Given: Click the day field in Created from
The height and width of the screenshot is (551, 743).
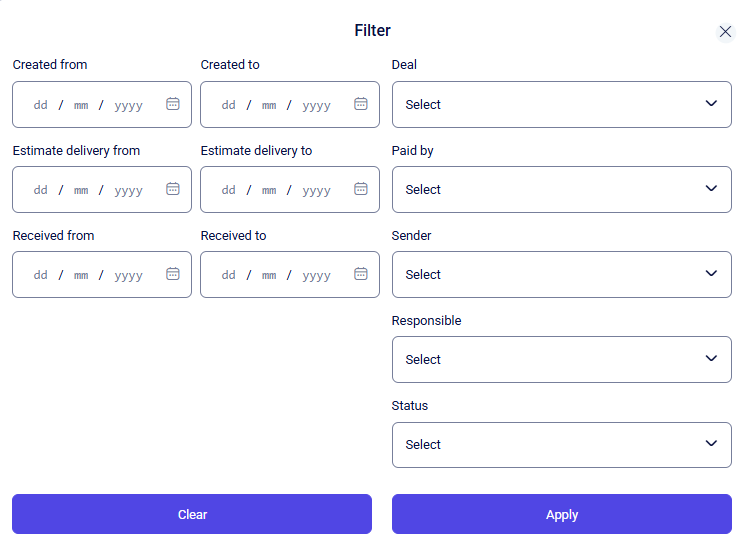Looking at the screenshot, I should point(41,105).
